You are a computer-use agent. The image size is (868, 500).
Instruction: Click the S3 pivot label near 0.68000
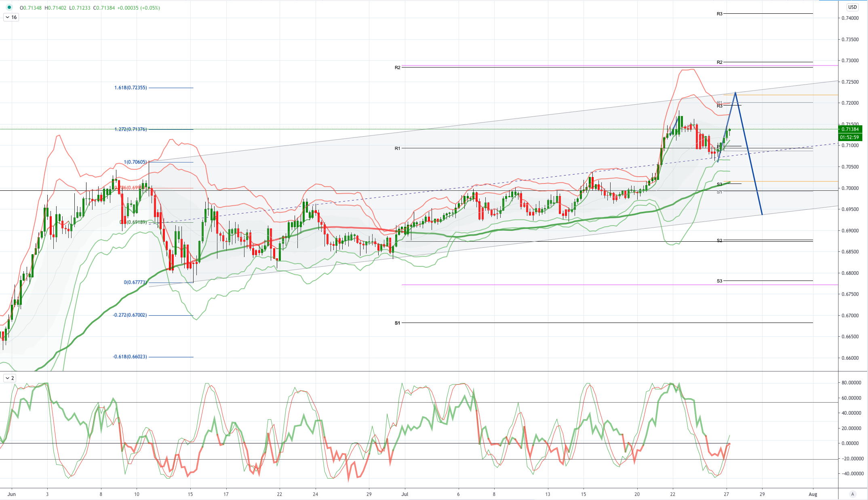click(x=720, y=281)
